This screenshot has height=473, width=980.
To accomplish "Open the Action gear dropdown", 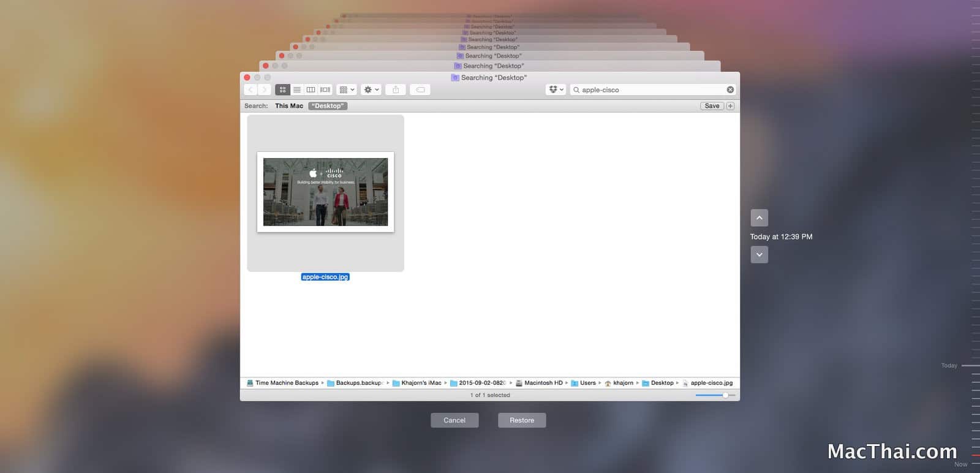I will (x=371, y=89).
